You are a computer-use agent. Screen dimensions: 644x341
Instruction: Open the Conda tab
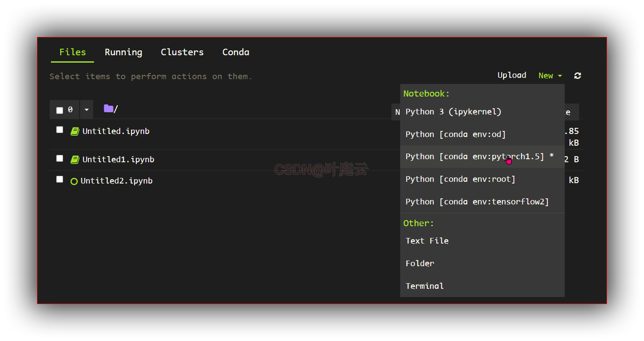pyautogui.click(x=236, y=52)
